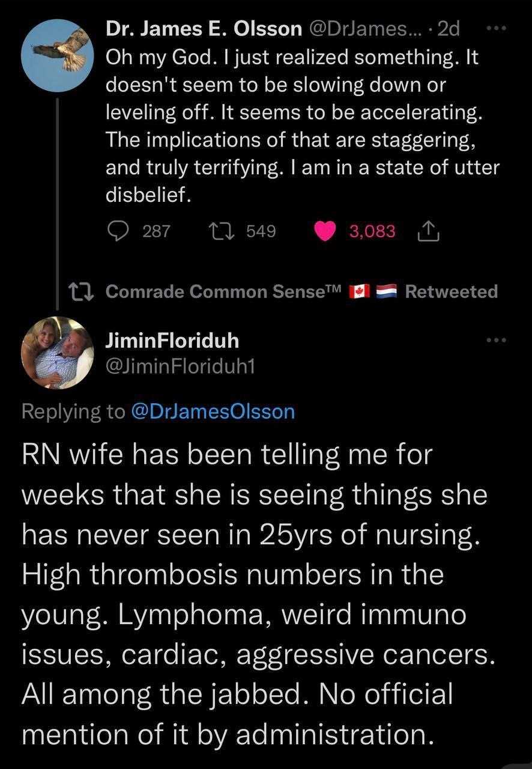Click the truncated @DrJames... handle

[367, 29]
